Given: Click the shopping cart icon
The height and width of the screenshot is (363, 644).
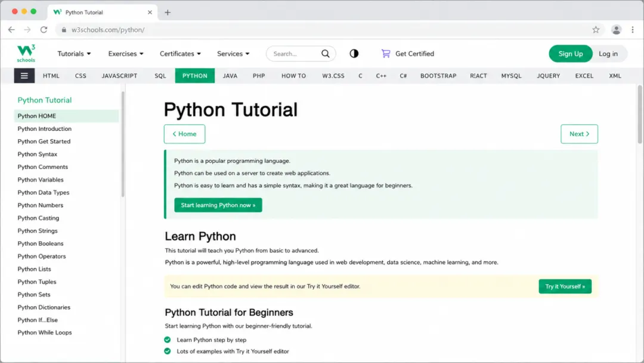Looking at the screenshot, I should point(386,54).
